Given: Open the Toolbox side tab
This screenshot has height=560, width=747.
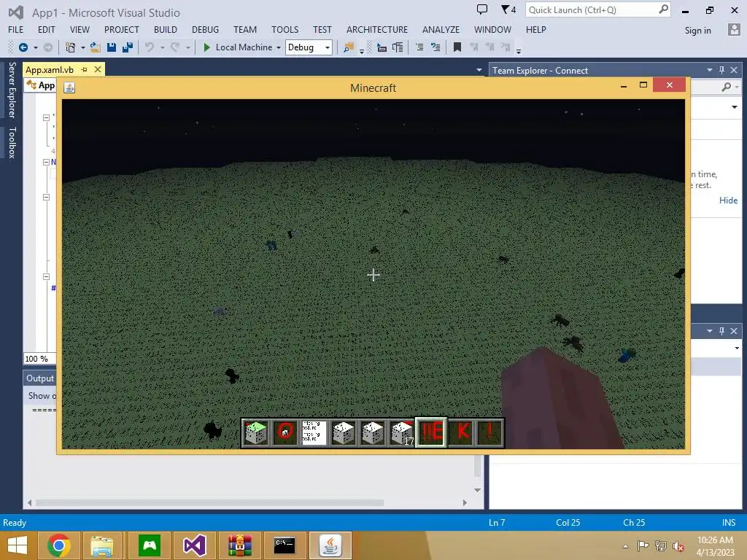Looking at the screenshot, I should click(x=12, y=142).
